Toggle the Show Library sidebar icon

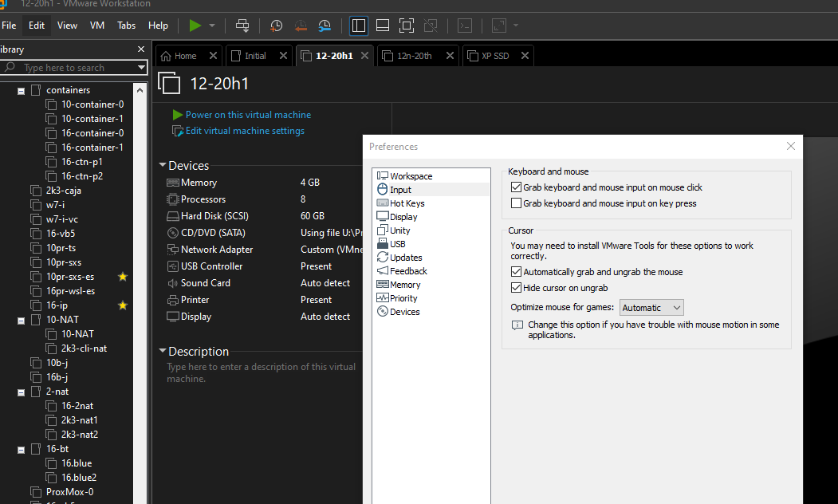coord(359,26)
